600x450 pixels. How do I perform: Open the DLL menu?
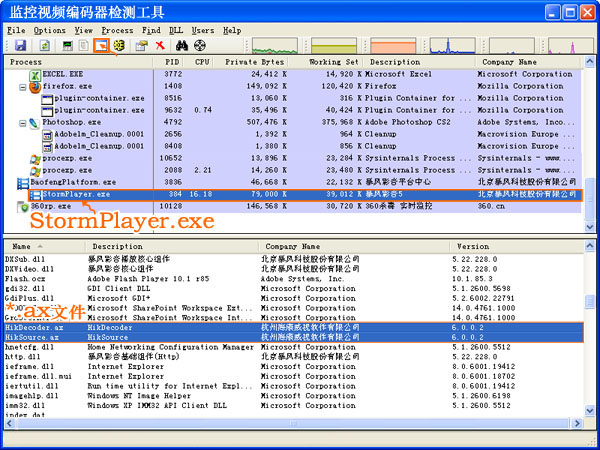click(x=176, y=31)
